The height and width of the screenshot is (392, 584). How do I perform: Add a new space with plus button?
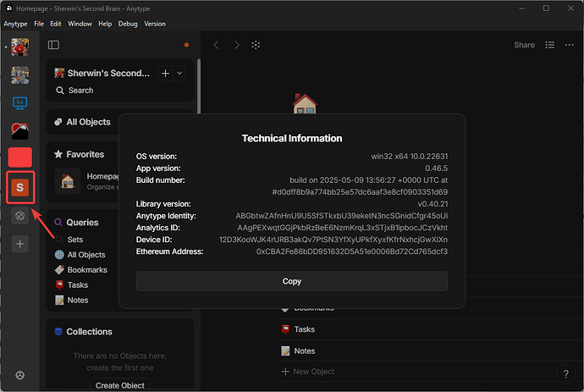pyautogui.click(x=20, y=244)
